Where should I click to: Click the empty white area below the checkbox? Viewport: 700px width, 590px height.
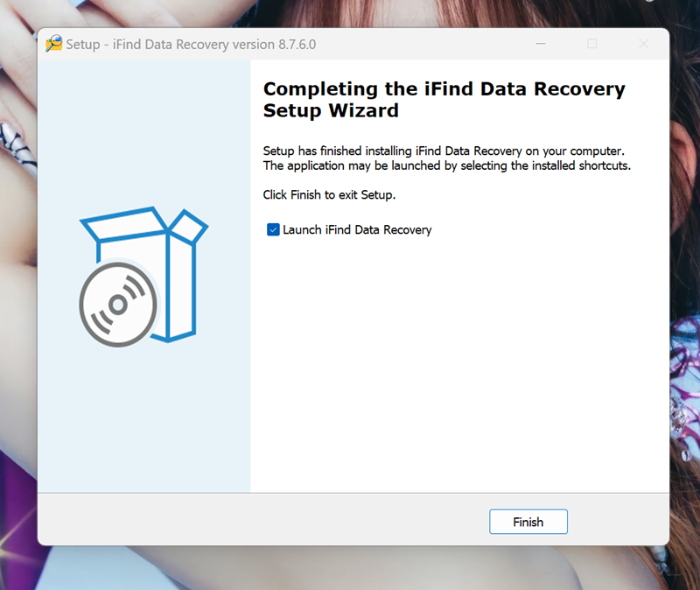(455, 368)
